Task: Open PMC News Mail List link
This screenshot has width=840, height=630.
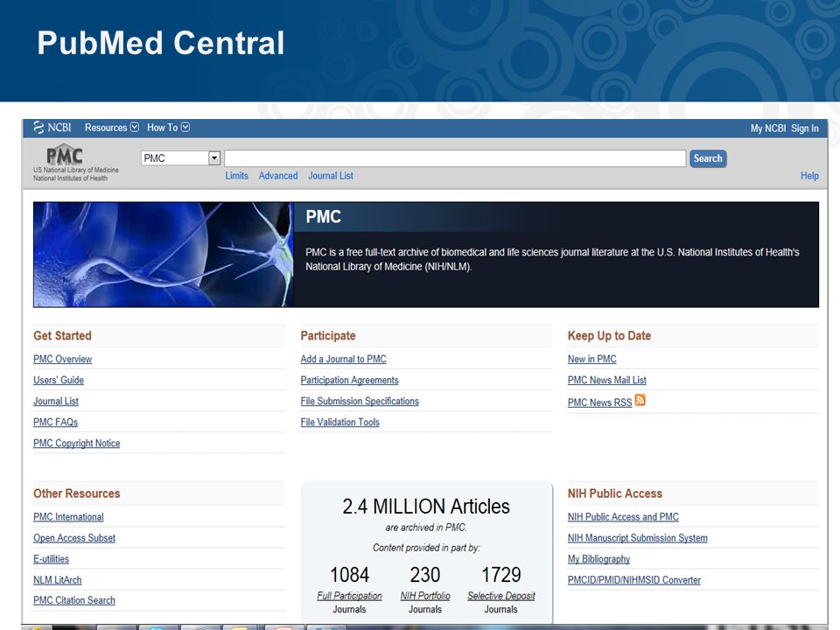Action: 607,380
